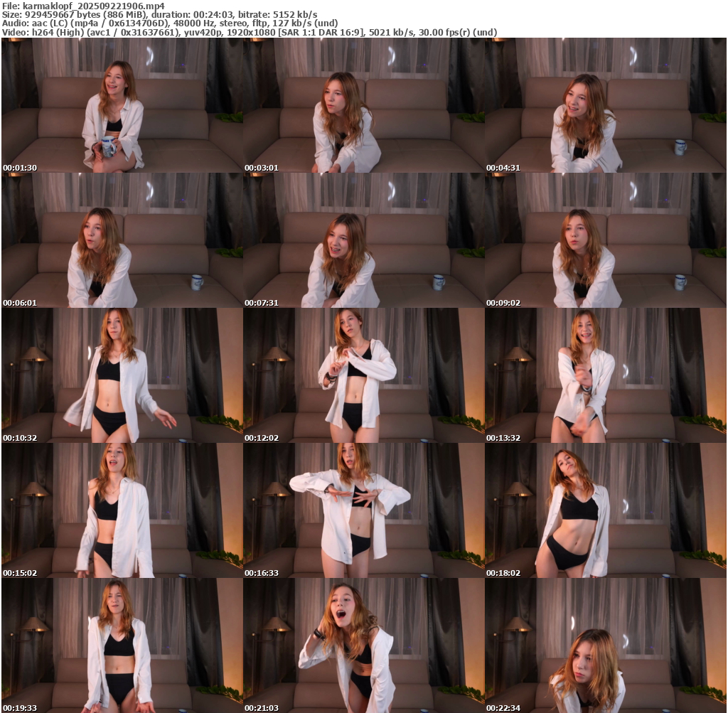Choose the frame stamped 00:15:02
The image size is (728, 713).
coord(122,510)
